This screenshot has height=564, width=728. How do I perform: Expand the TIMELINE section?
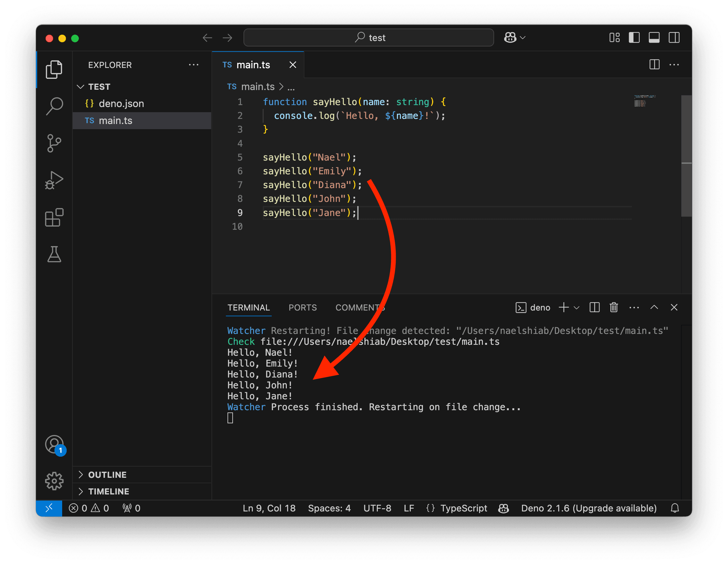142,491
